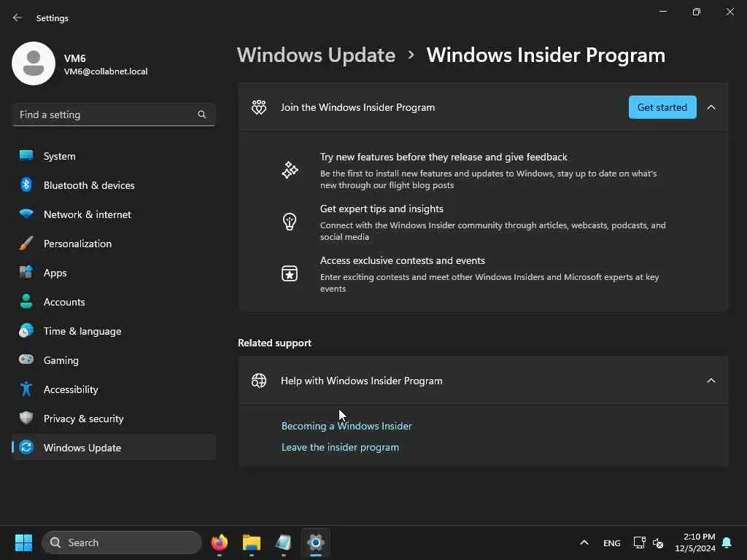Click the Apps icon in sidebar
The image size is (747, 560).
click(x=26, y=273)
